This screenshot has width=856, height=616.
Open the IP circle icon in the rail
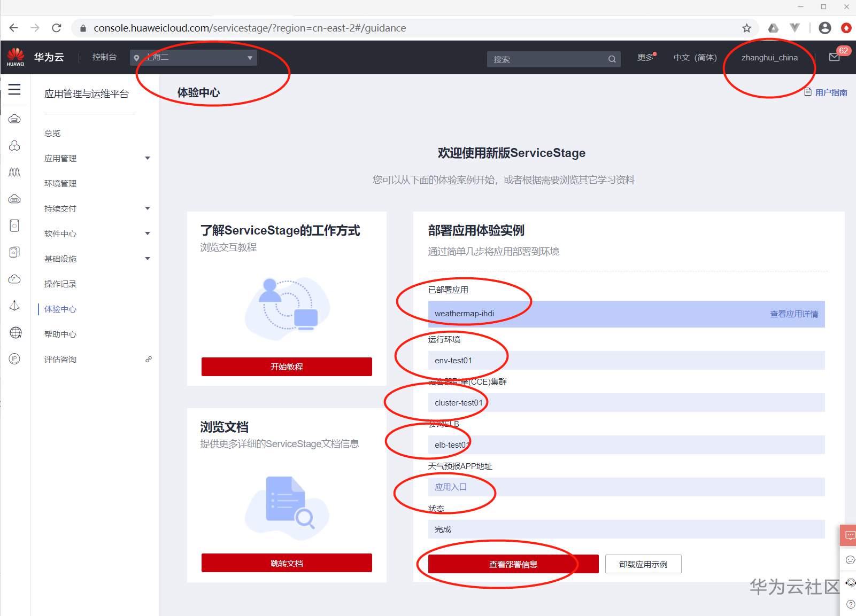14,359
